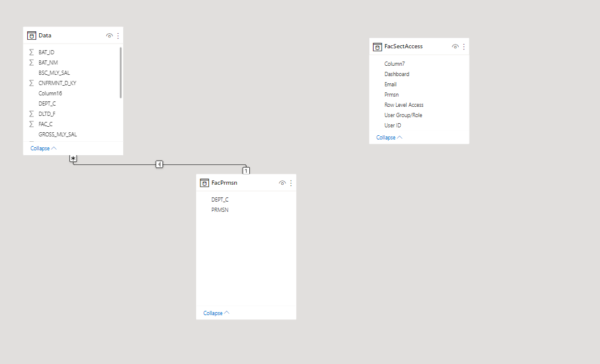Click Data table vertical scrollbar
The width and height of the screenshot is (600, 364).
pos(121,72)
